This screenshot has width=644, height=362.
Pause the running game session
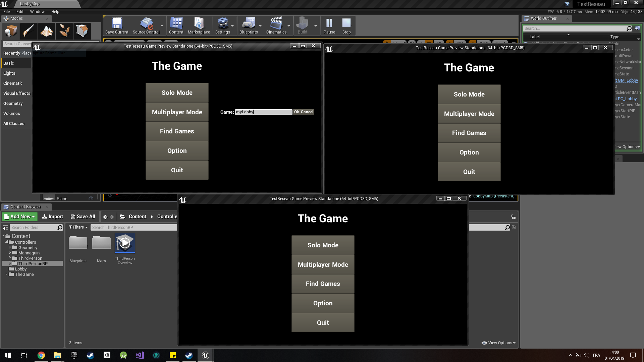(x=329, y=26)
